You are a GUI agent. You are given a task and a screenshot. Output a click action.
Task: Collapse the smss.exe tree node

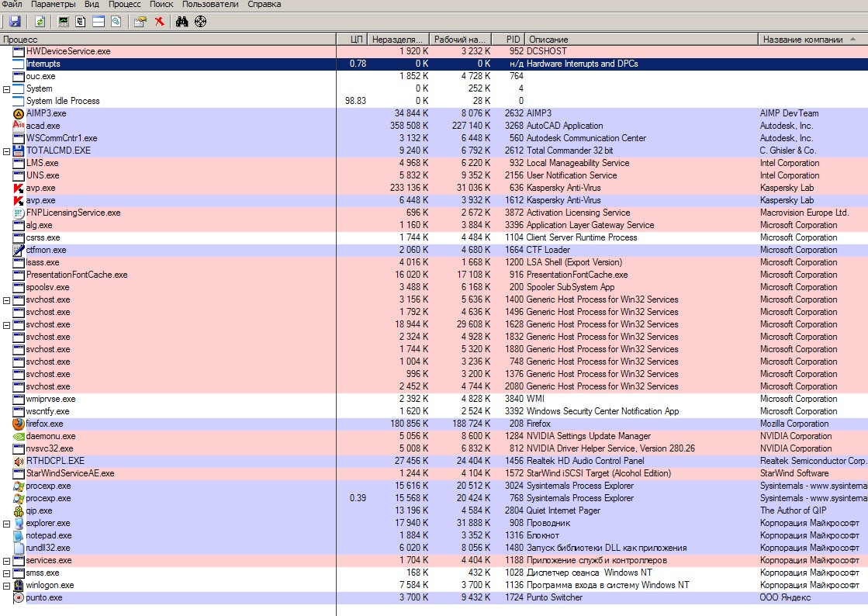(7, 573)
